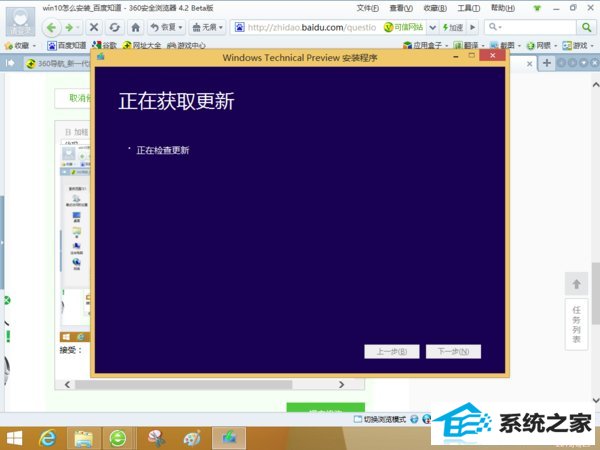Open the 百度知道 bookmark
The width and height of the screenshot is (600, 450).
(67, 46)
